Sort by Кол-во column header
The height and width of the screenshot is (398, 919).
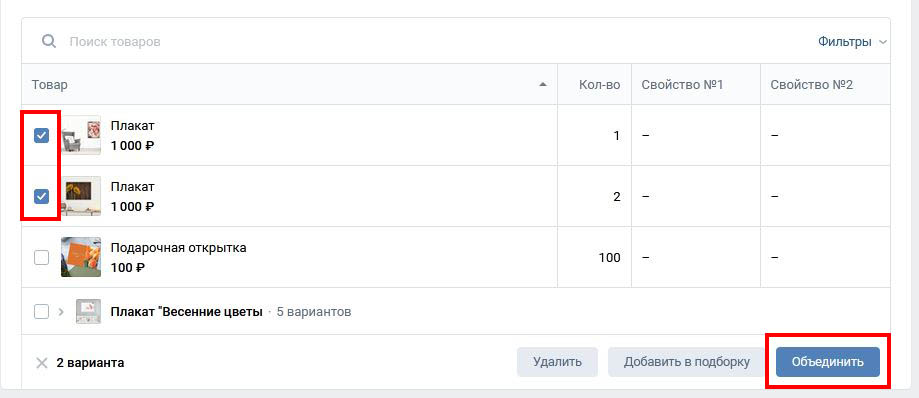tap(599, 85)
